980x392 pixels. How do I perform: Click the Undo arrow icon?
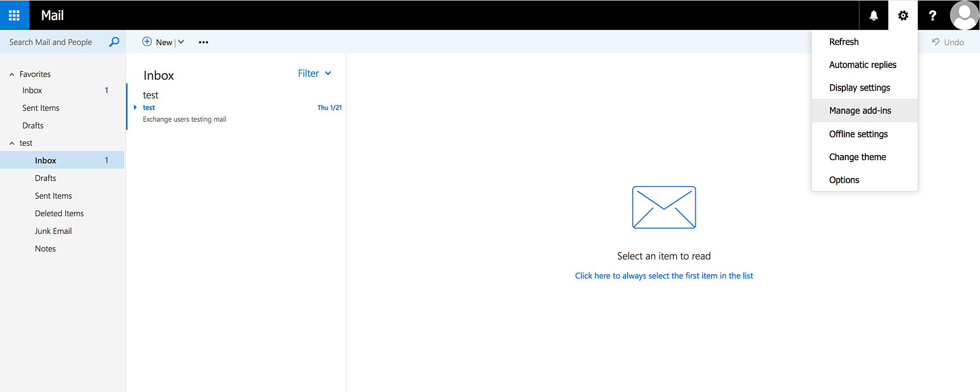coord(936,42)
